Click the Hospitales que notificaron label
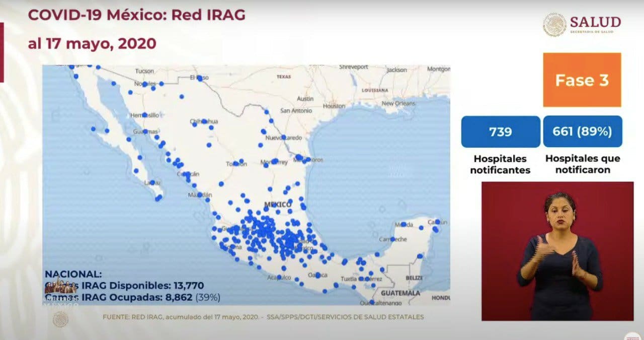Image resolution: width=644 pixels, height=340 pixels. tap(583, 164)
